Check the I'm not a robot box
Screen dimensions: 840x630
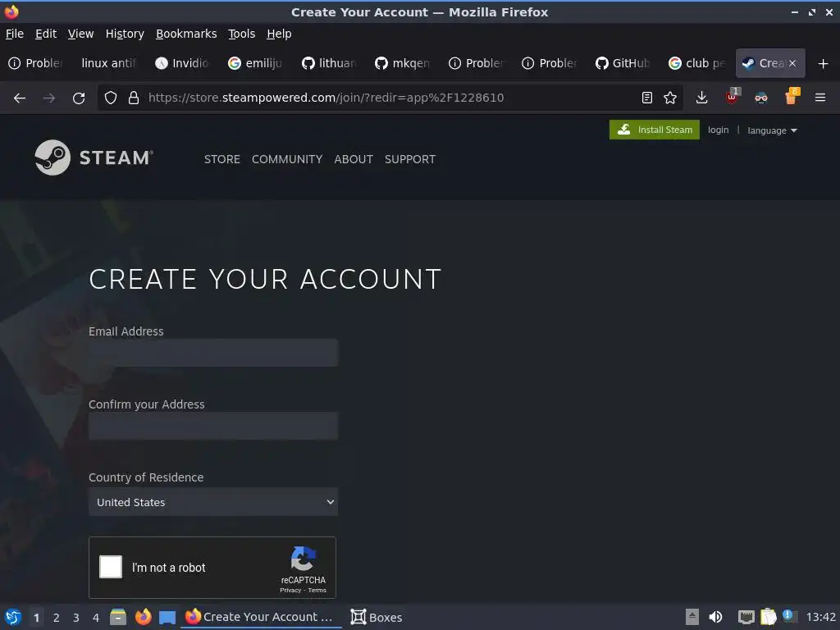(111, 568)
